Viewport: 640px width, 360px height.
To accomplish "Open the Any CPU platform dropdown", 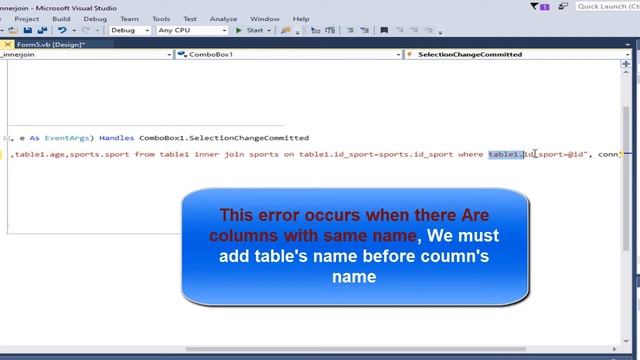I will (192, 30).
